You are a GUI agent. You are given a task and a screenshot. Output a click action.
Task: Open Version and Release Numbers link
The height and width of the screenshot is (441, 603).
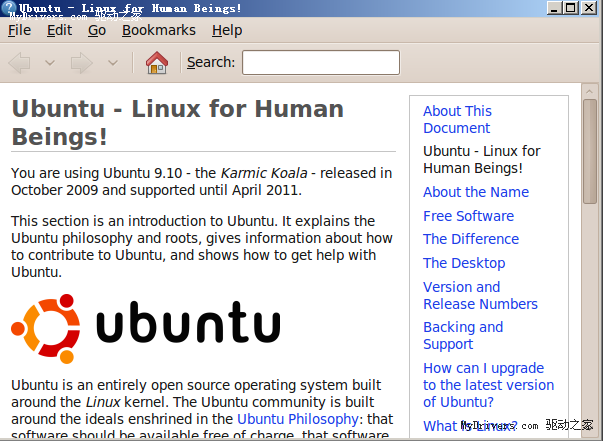click(x=480, y=295)
